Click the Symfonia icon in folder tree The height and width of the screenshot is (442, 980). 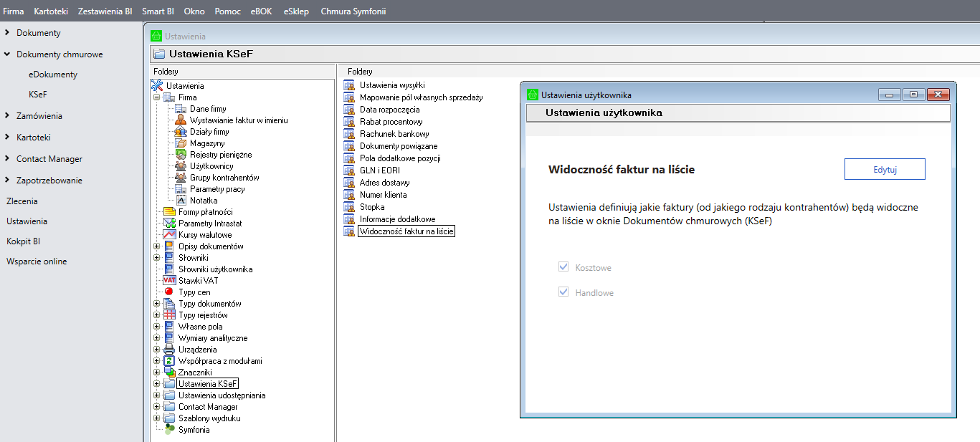[169, 430]
